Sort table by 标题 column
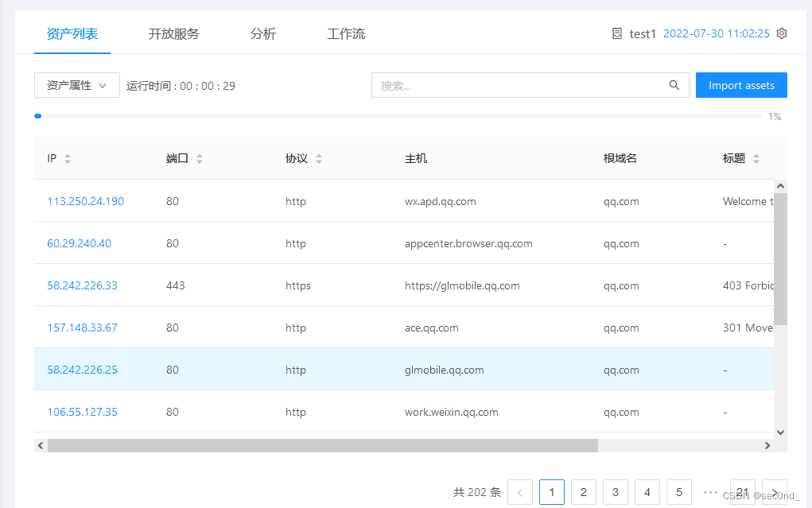 pyautogui.click(x=756, y=159)
